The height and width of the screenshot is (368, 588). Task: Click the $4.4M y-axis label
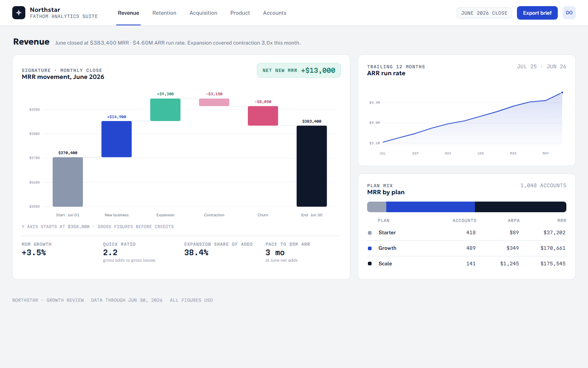(x=374, y=103)
